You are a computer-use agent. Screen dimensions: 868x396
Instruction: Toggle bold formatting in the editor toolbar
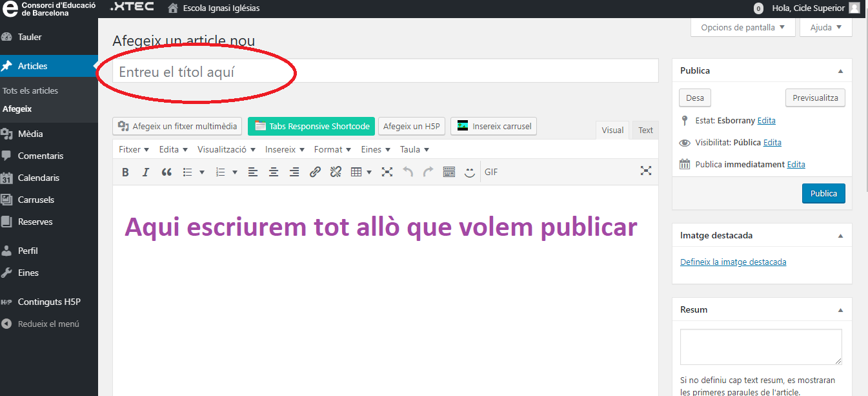(x=126, y=172)
